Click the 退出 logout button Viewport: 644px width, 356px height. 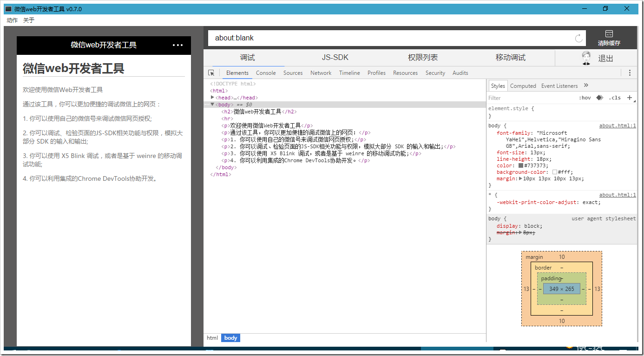coord(605,59)
